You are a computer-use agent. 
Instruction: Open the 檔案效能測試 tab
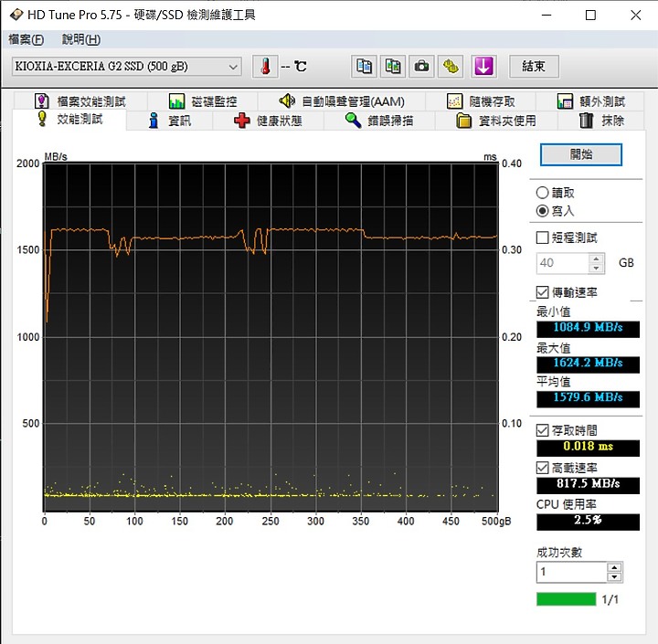80,101
